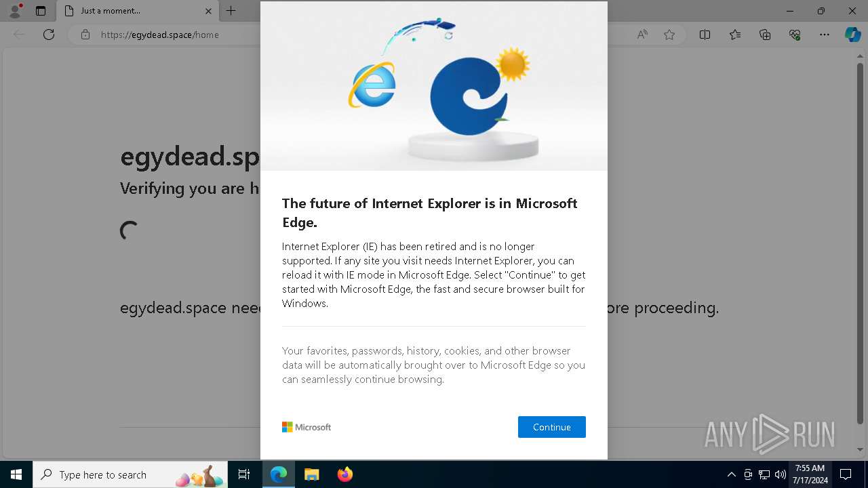The height and width of the screenshot is (488, 868).
Task: Open volume control tray icon
Action: [781, 474]
